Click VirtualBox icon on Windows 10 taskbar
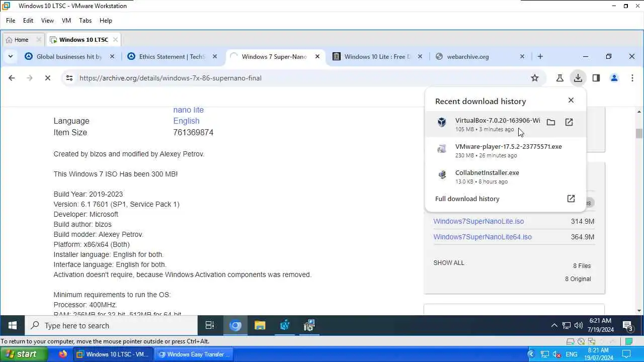 pyautogui.click(x=285, y=326)
